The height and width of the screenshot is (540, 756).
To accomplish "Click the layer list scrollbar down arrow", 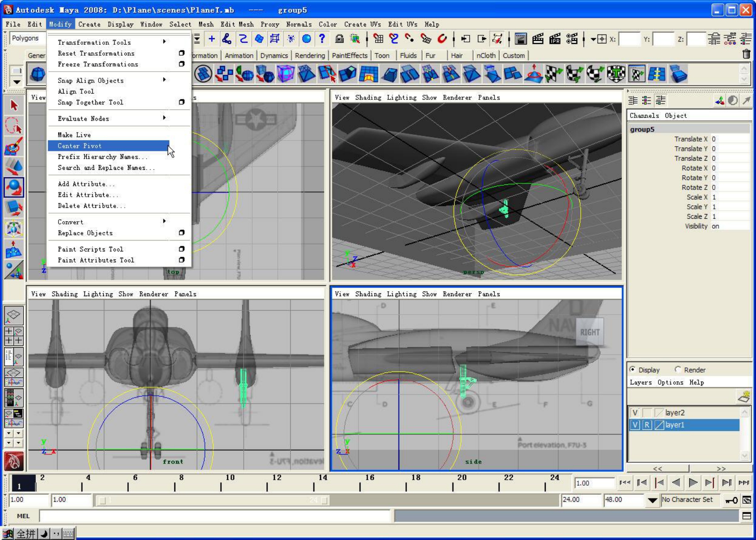I will point(745,455).
